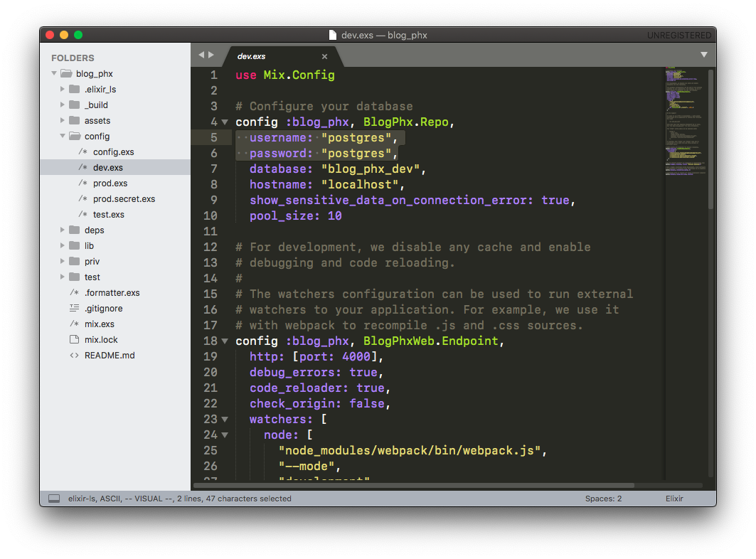Click the mix.exs source file icon
The width and height of the screenshot is (756, 559).
point(74,324)
